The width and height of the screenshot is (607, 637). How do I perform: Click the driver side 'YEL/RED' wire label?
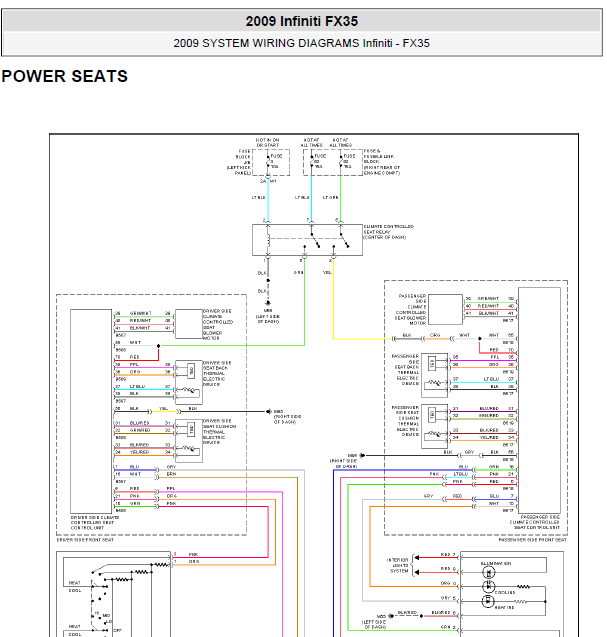(x=139, y=452)
